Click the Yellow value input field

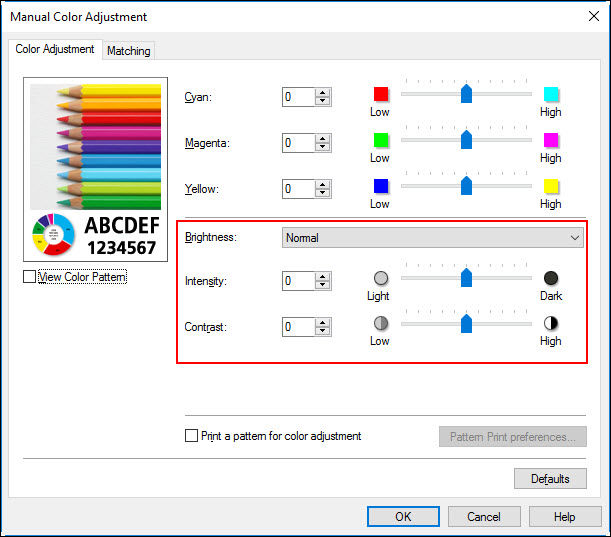pyautogui.click(x=298, y=189)
